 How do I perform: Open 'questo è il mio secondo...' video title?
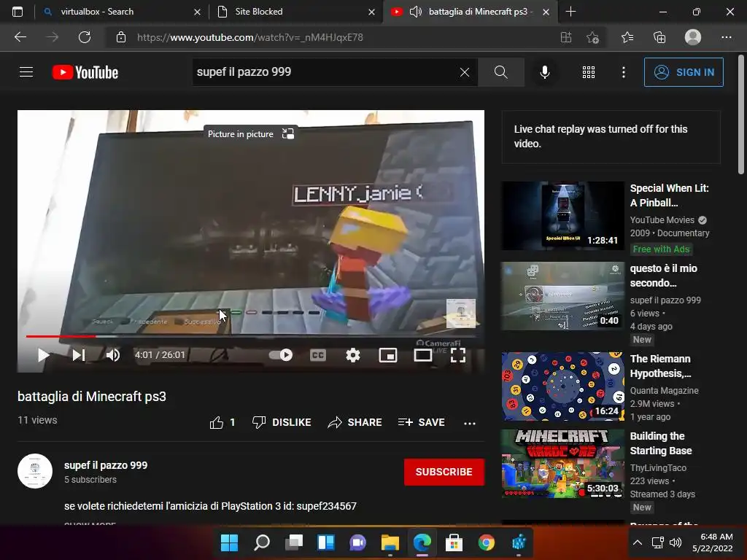[x=664, y=276]
